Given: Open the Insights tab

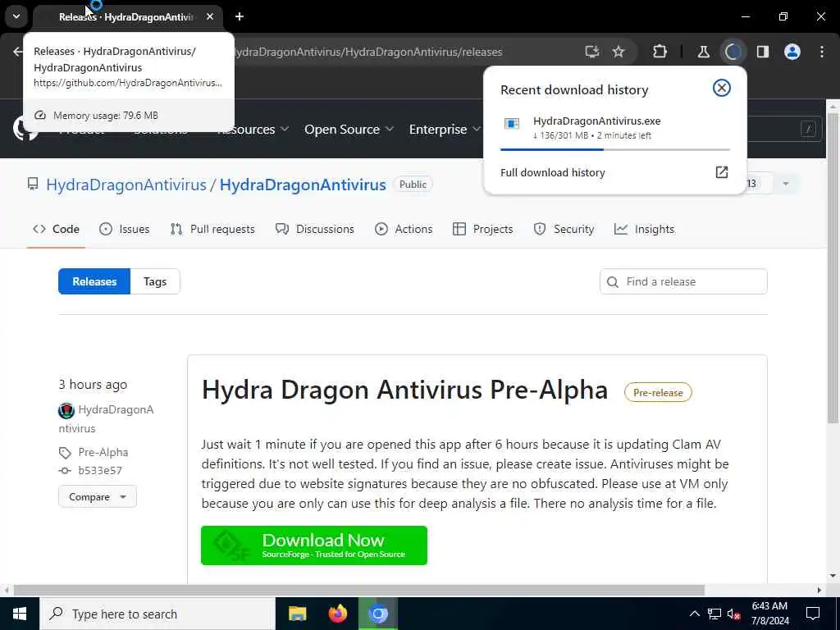Looking at the screenshot, I should (x=644, y=230).
